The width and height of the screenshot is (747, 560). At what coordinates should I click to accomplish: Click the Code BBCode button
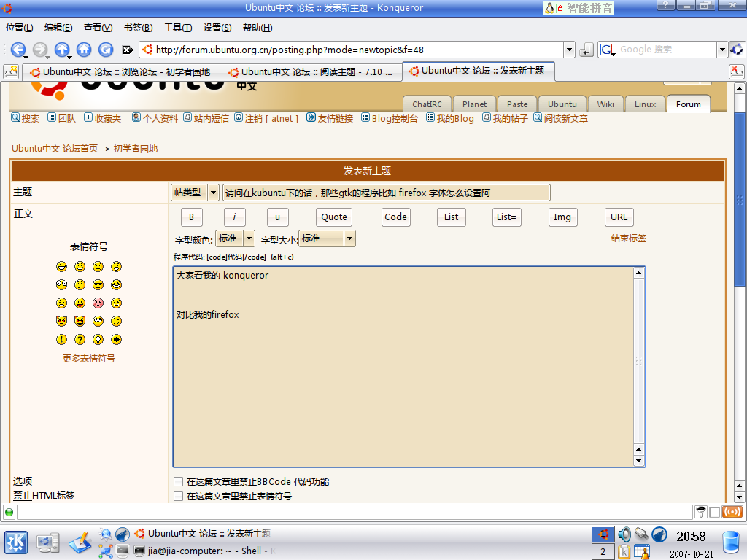[x=396, y=217]
